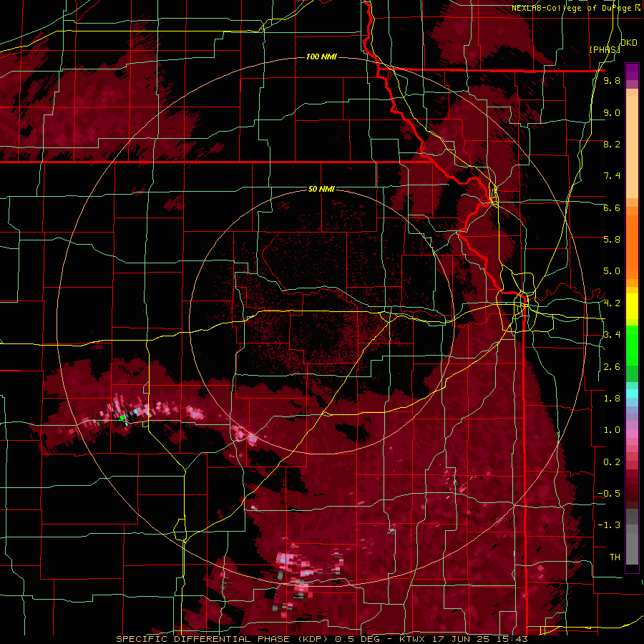The height and width of the screenshot is (644, 644).
Task: Click the DKD label above the color bar
Action: click(629, 43)
